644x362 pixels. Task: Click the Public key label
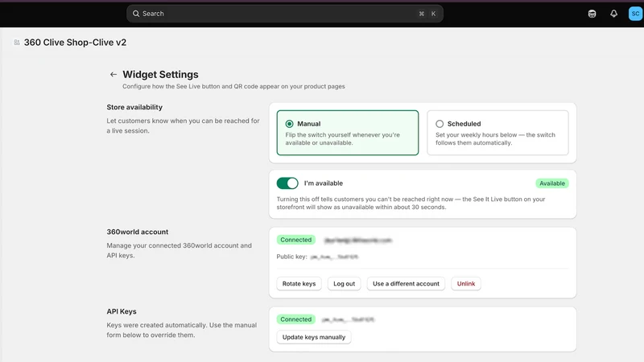click(291, 257)
